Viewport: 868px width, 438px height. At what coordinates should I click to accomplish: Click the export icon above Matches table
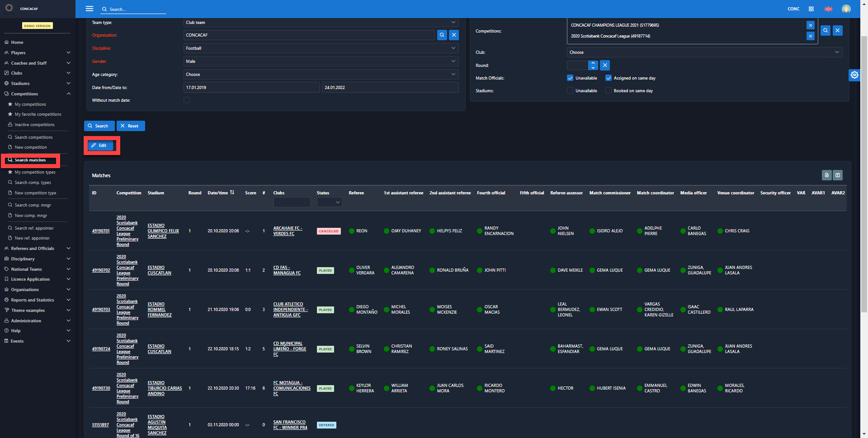826,175
